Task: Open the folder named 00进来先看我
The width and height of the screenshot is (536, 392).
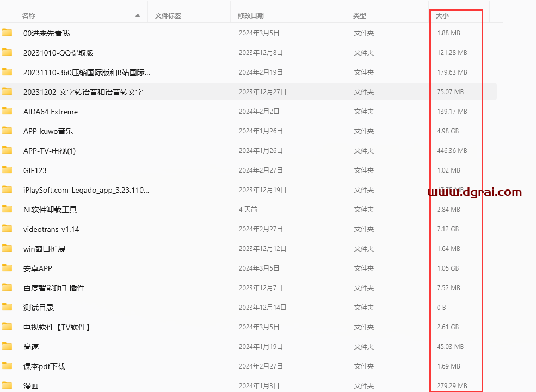Action: (x=46, y=33)
